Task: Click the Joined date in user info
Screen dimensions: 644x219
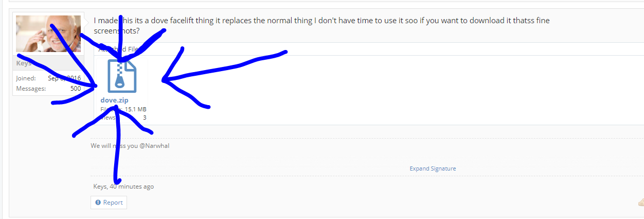Action: pos(64,78)
